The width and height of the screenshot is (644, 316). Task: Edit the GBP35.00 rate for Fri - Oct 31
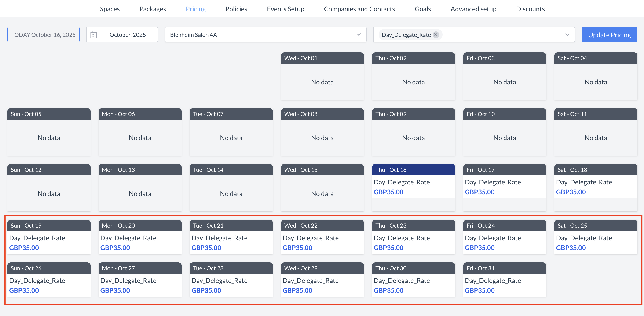click(x=480, y=290)
